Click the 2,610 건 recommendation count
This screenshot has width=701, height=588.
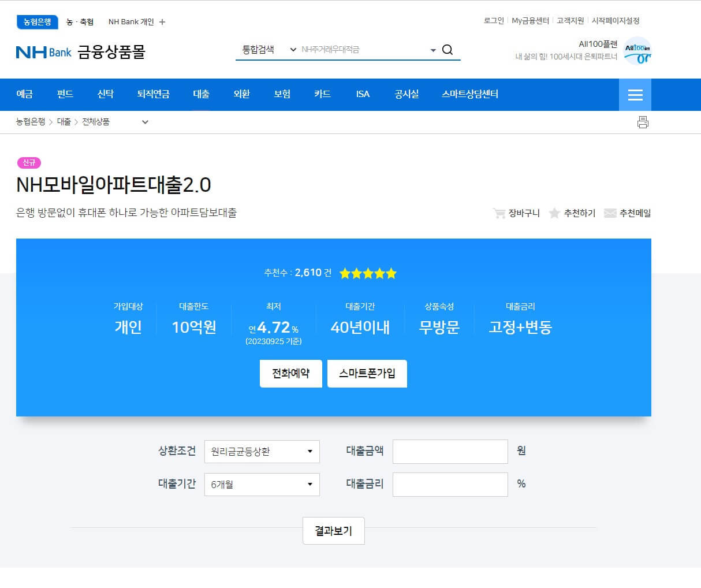click(313, 273)
